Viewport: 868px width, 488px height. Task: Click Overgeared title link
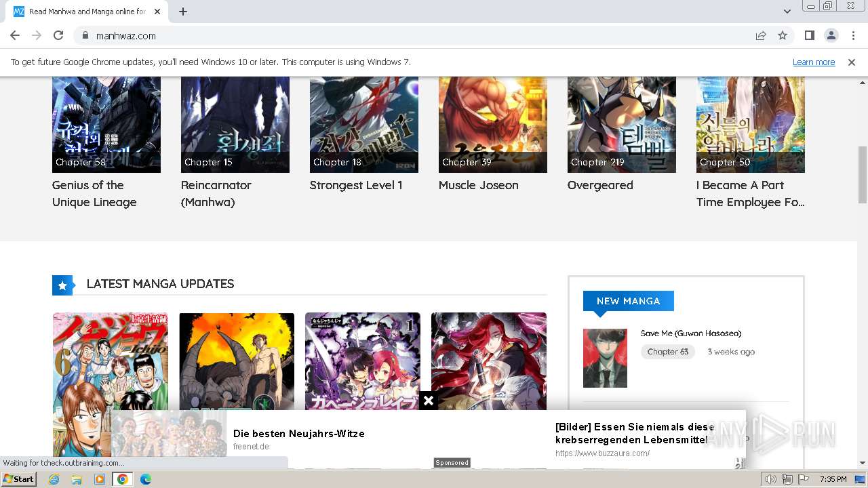[600, 185]
